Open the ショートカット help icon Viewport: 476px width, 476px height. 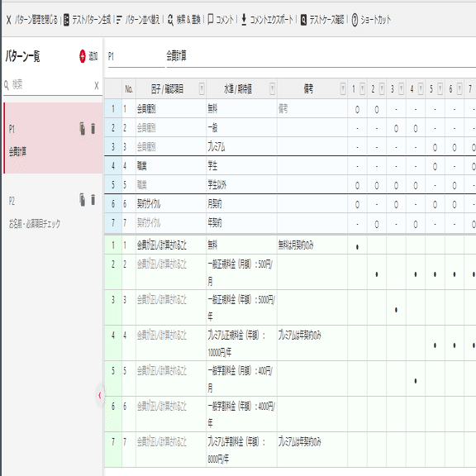(x=355, y=20)
